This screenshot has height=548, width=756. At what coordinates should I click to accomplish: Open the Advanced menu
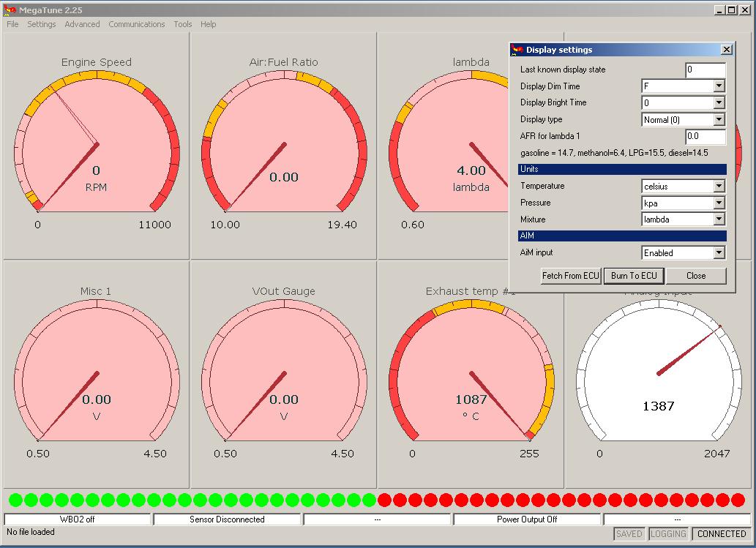point(82,24)
